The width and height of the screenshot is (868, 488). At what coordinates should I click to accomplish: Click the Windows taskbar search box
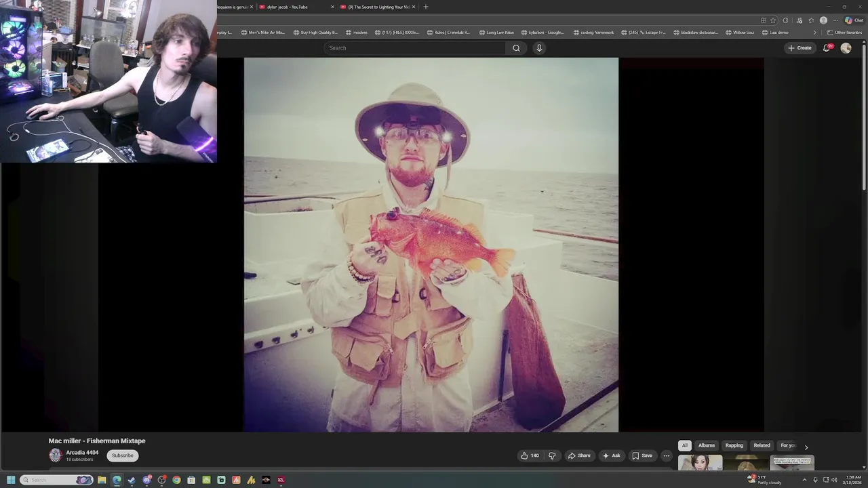click(x=56, y=480)
